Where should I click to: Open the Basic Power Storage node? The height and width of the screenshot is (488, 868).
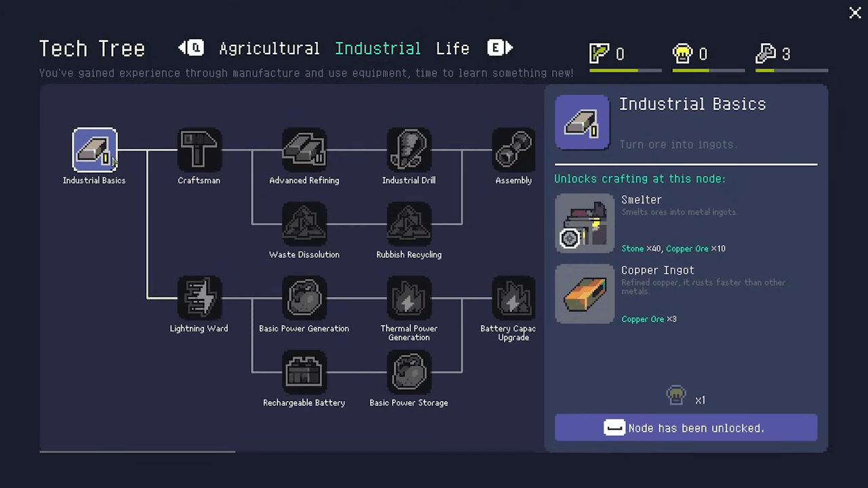tap(408, 372)
